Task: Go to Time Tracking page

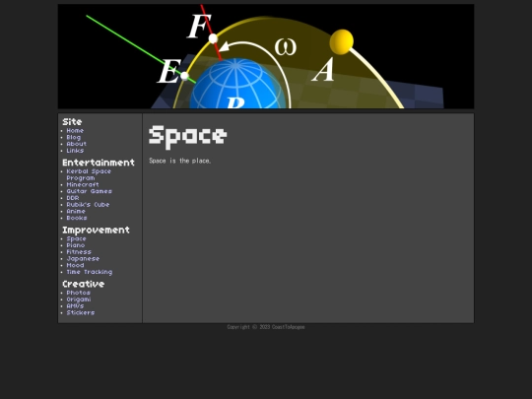Action: (x=90, y=272)
